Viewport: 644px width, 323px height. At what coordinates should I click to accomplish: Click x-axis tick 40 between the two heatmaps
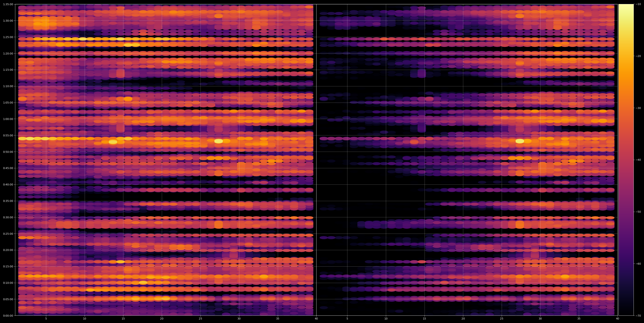(316, 319)
